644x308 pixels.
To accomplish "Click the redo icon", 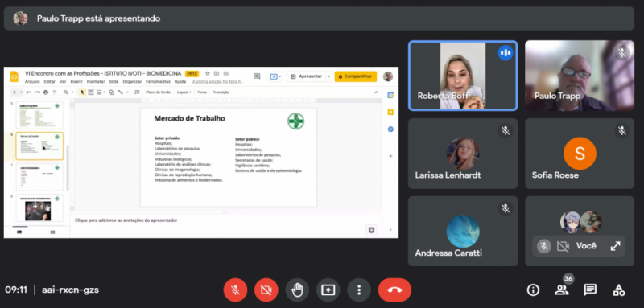I will [x=37, y=92].
